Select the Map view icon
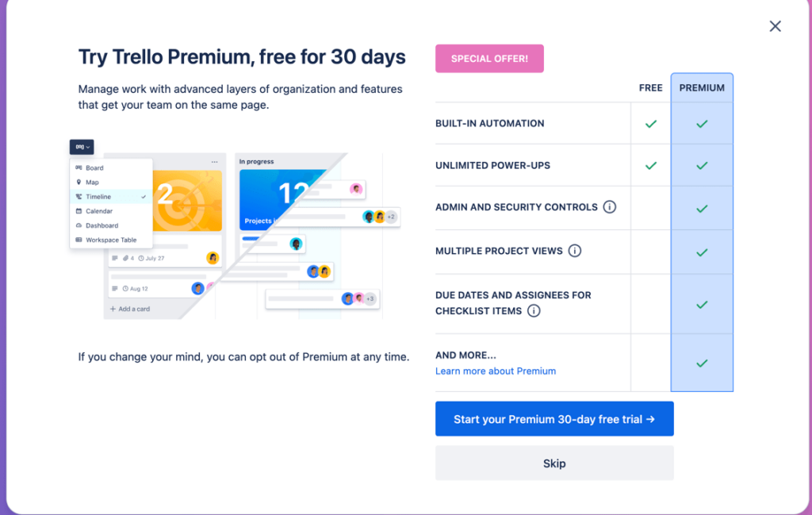The image size is (812, 515). [x=79, y=182]
